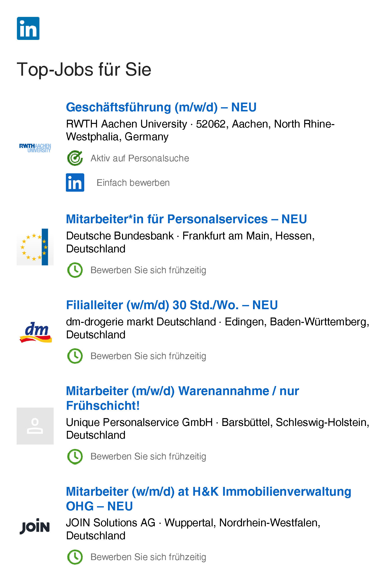Click the green target icon for Aktiv auf Personalsuche
The width and height of the screenshot is (386, 588).
pos(75,158)
